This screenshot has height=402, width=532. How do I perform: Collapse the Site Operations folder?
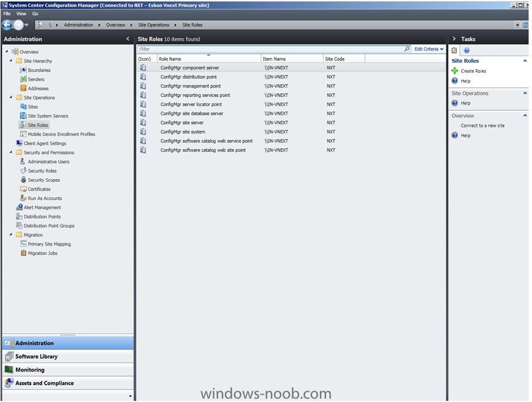[11, 97]
